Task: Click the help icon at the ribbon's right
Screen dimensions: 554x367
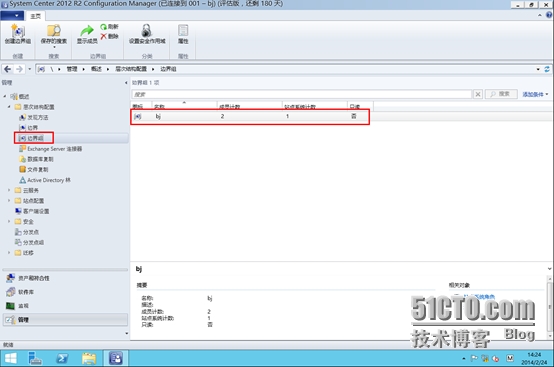Action: pos(549,15)
